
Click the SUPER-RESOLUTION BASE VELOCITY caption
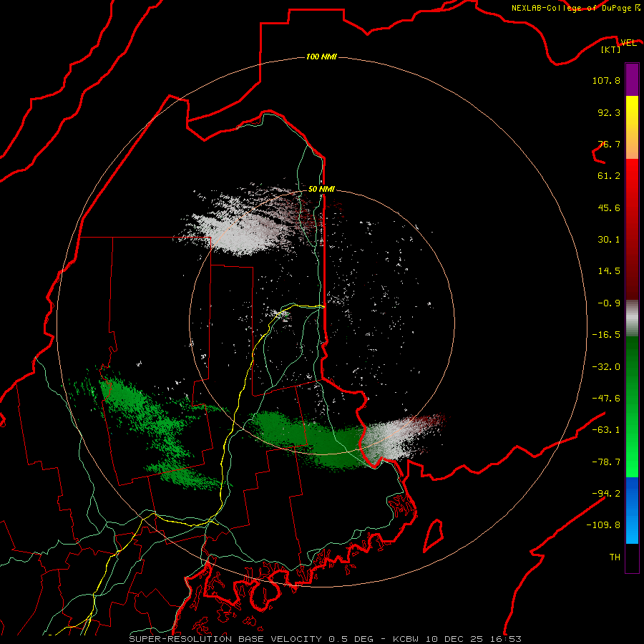(x=227, y=639)
